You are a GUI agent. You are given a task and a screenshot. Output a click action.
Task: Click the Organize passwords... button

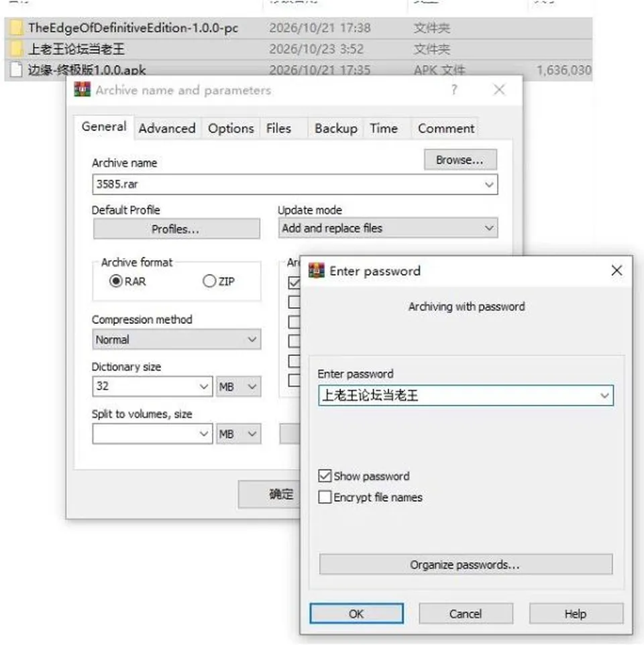[x=466, y=565]
